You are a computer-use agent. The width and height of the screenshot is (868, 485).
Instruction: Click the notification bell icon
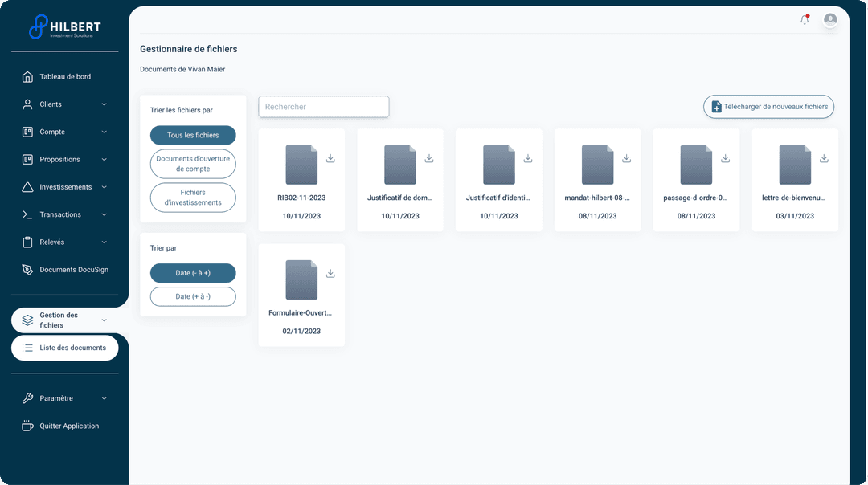pyautogui.click(x=805, y=20)
